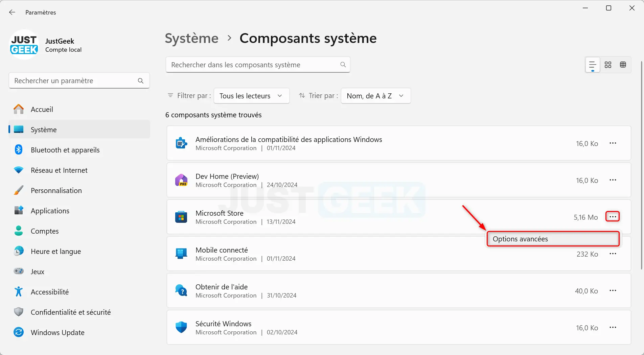Open more options for Améliorations de la compatibilité
This screenshot has height=355, width=644.
[x=613, y=143]
